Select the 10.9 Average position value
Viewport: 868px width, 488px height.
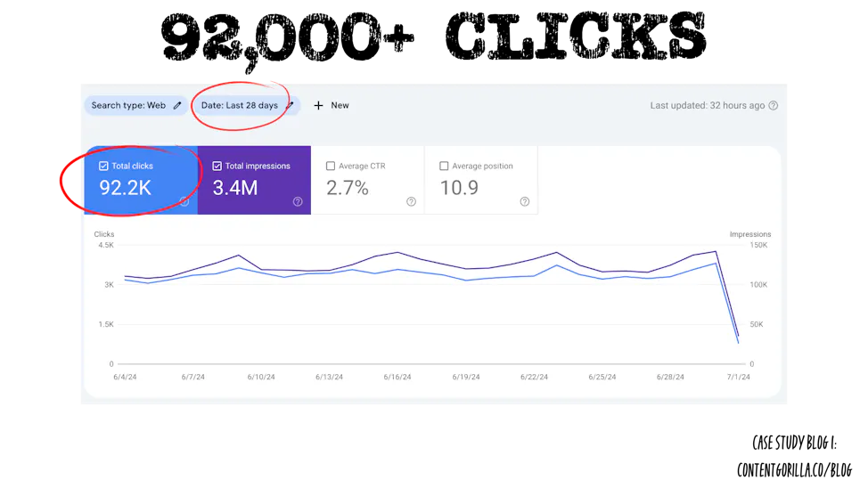(459, 188)
